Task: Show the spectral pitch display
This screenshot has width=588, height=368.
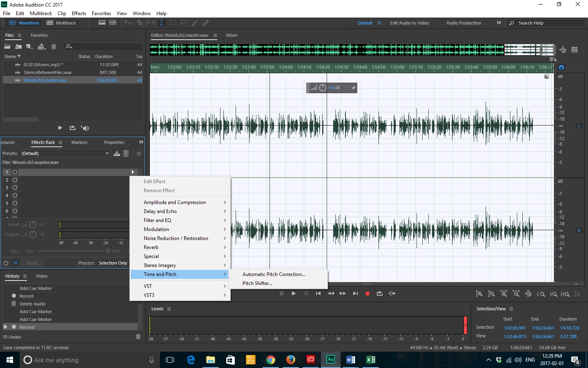Action: [113, 23]
